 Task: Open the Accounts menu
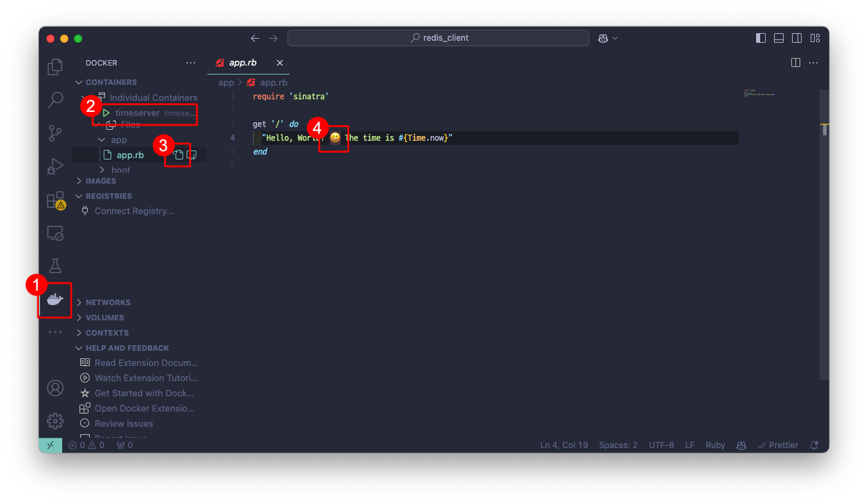point(55,388)
